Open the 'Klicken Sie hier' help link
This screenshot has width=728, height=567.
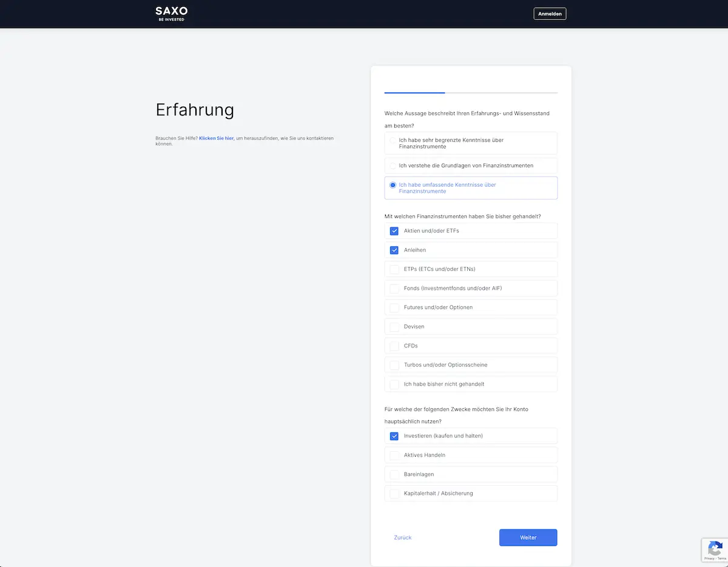point(216,138)
